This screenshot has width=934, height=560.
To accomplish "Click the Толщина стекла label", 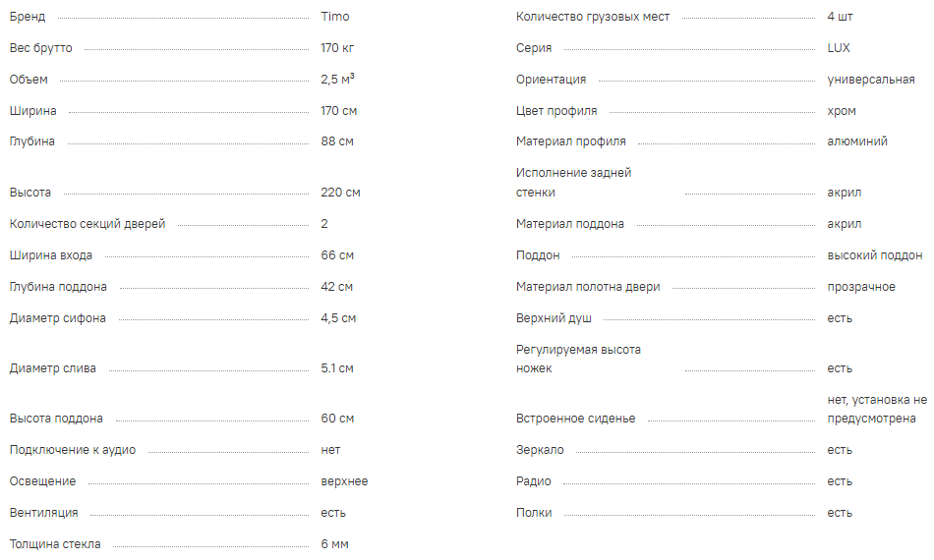I will tap(55, 544).
